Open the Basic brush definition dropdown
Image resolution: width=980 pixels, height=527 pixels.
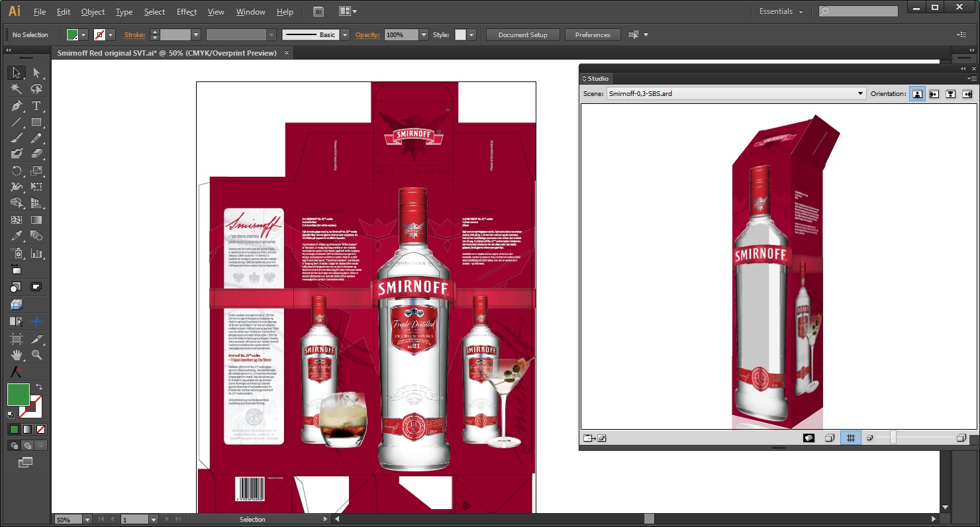point(344,35)
